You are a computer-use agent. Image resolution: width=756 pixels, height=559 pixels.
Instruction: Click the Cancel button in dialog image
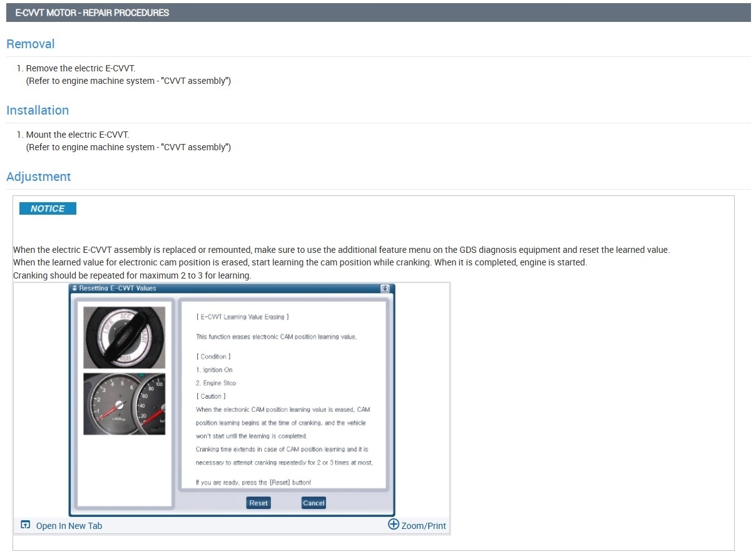[314, 503]
